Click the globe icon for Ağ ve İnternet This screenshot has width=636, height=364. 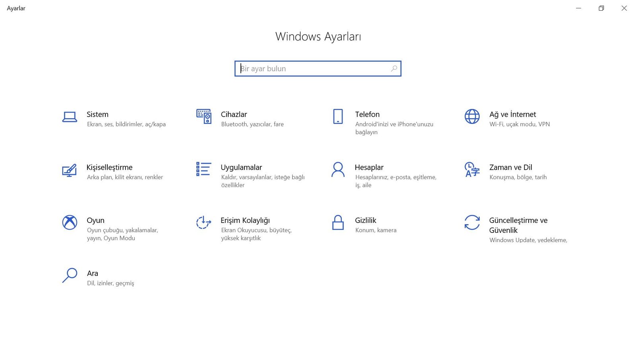[472, 116]
